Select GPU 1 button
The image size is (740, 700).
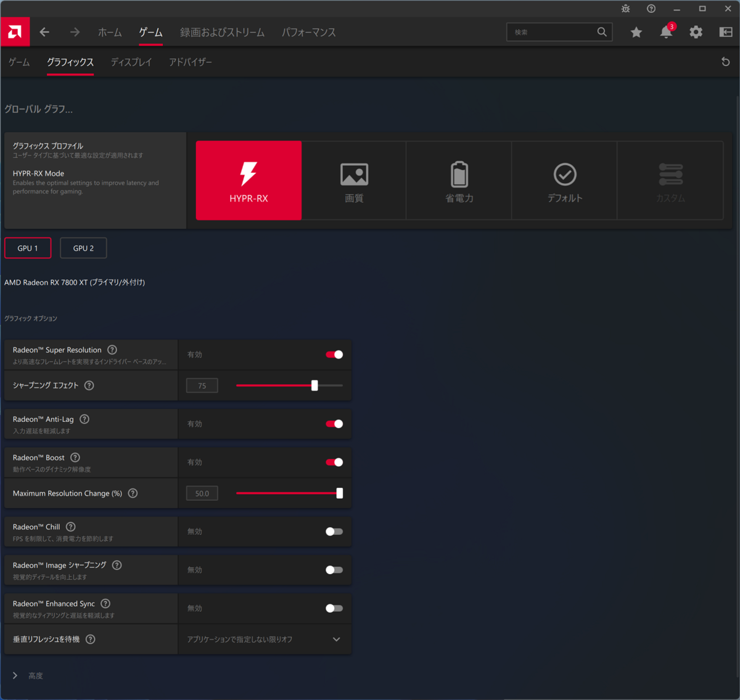(x=28, y=248)
